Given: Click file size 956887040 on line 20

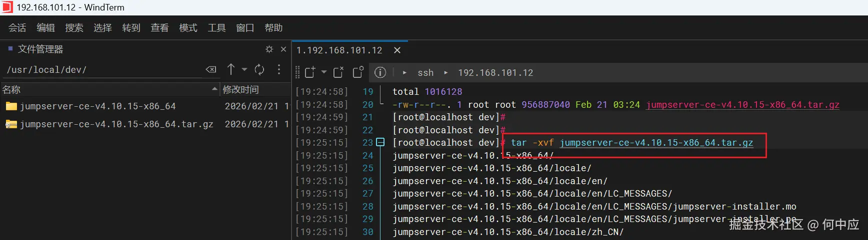Looking at the screenshot, I should coord(545,105).
